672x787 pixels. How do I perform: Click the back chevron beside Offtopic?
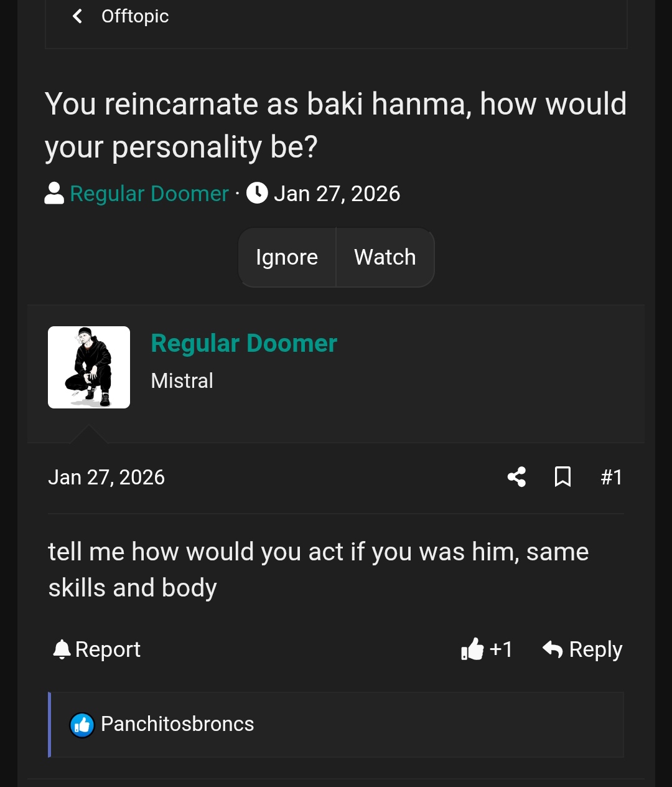click(x=78, y=16)
